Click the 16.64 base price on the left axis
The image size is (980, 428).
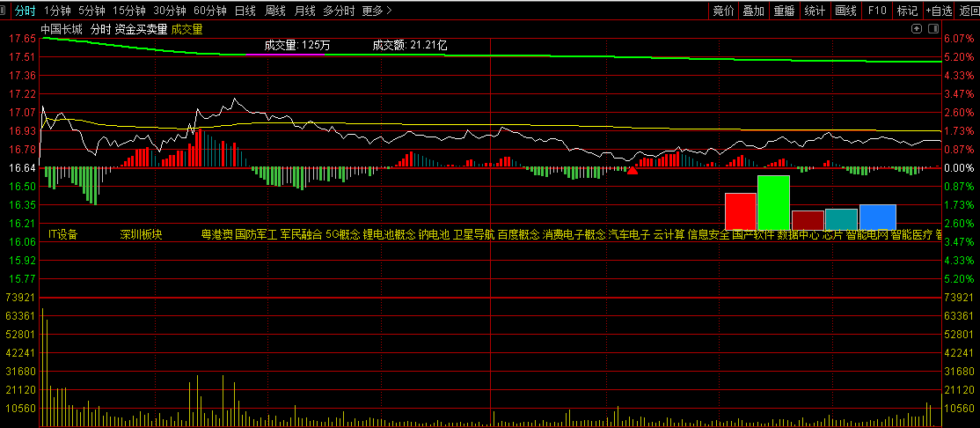tap(22, 168)
